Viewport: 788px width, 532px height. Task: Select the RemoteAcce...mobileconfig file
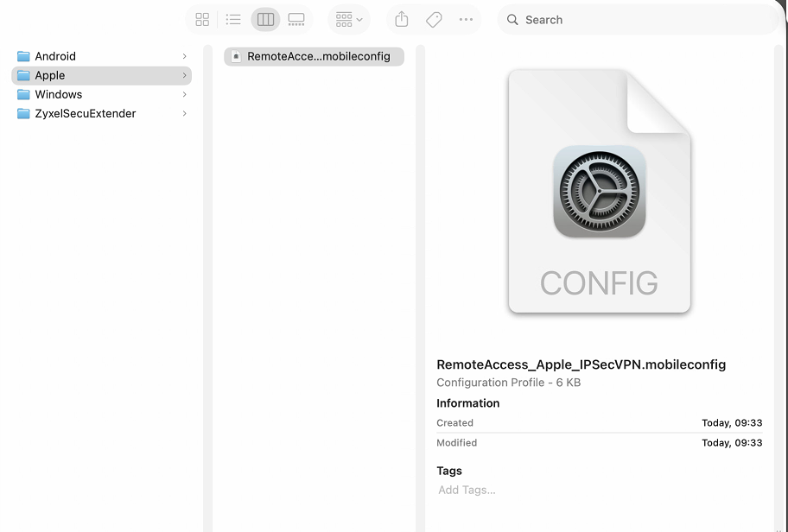(315, 56)
